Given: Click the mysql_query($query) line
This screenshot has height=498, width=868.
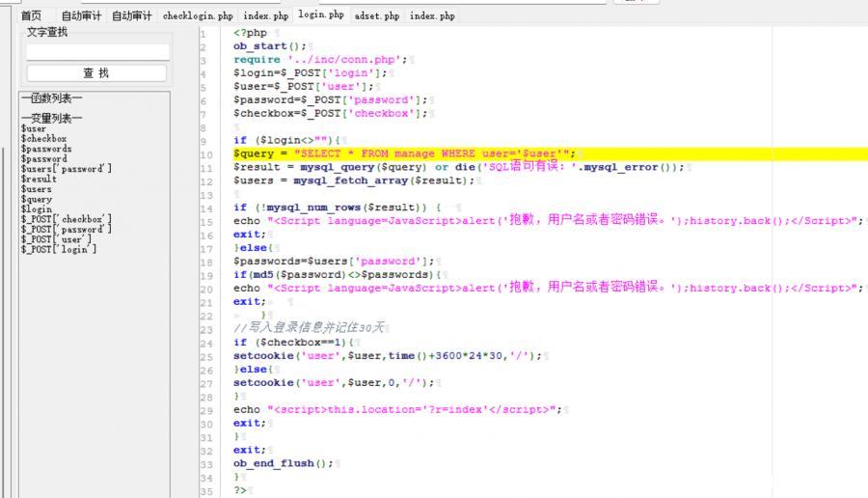Looking at the screenshot, I should coord(458,167).
